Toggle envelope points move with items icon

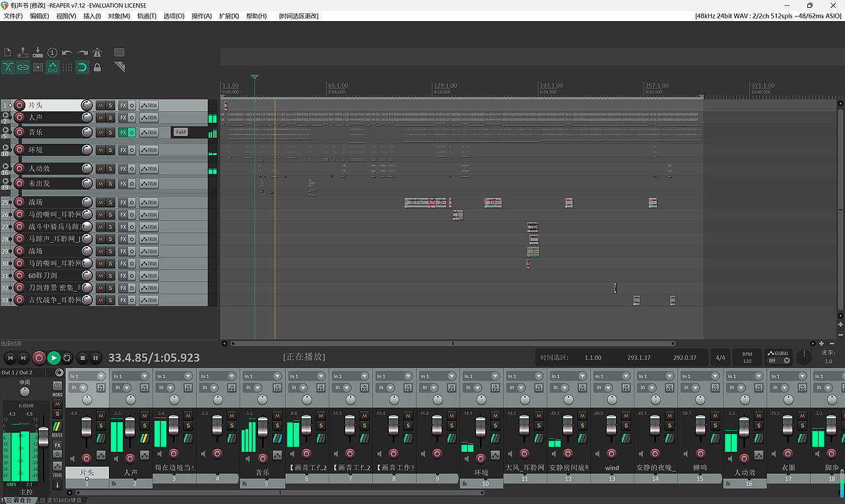pos(53,67)
